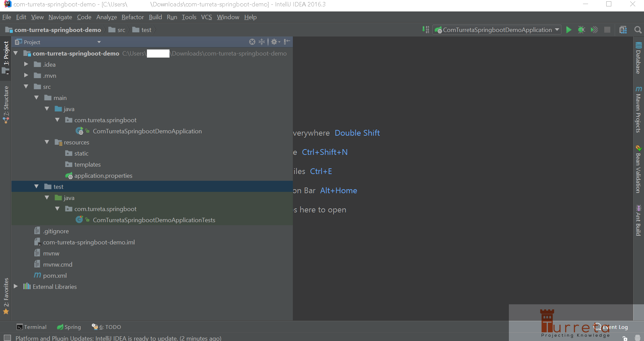644x341 pixels.
Task: Open Search Everywhere magnifier icon
Action: pyautogui.click(x=638, y=30)
